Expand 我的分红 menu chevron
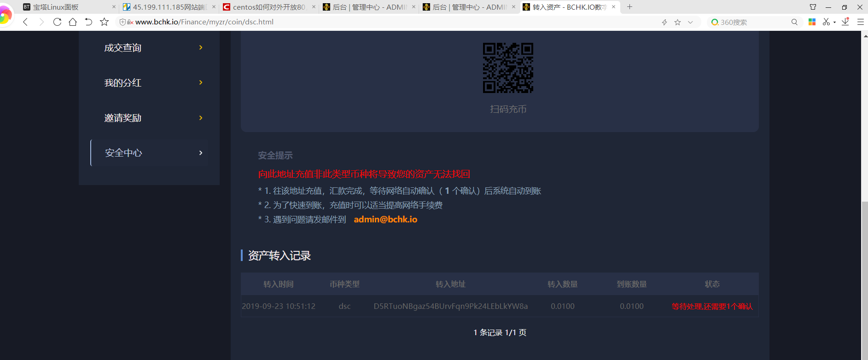This screenshot has height=360, width=868. [201, 82]
